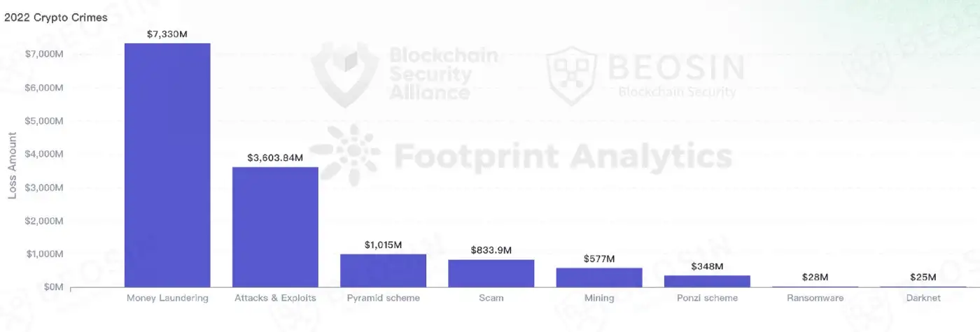
Task: Click the Ransomware category label
Action: click(815, 298)
